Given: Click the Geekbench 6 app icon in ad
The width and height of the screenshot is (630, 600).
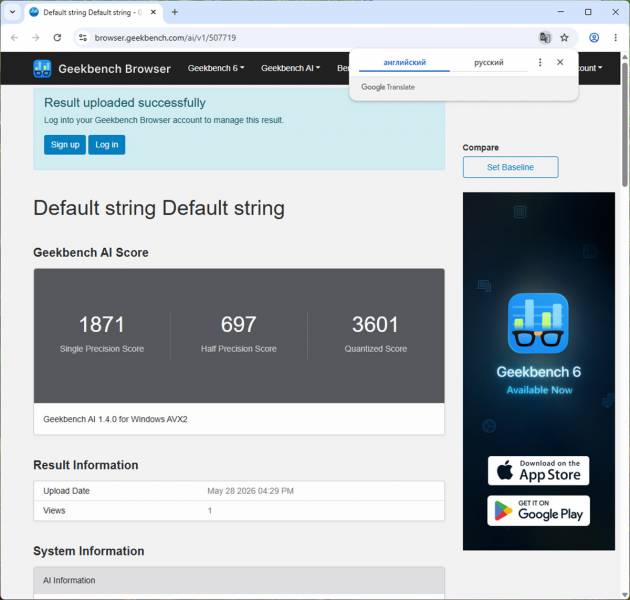Looking at the screenshot, I should (538, 324).
